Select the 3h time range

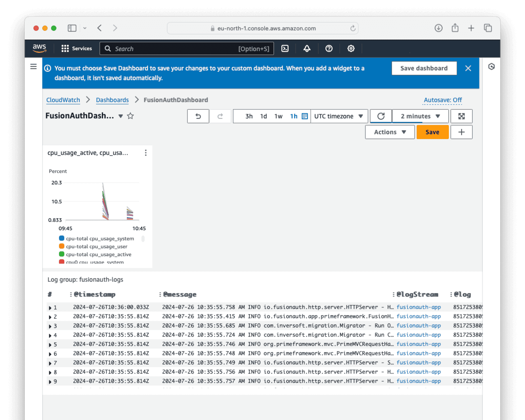coord(249,116)
